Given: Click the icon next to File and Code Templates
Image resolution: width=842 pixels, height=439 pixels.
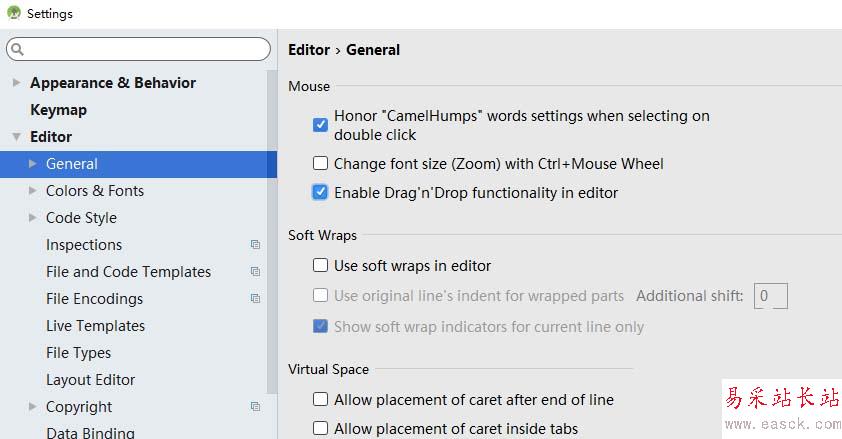Looking at the screenshot, I should coord(255,272).
